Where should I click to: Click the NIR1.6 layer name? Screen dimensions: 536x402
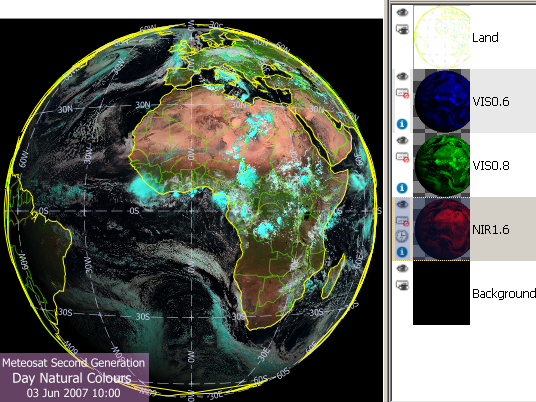pyautogui.click(x=491, y=229)
